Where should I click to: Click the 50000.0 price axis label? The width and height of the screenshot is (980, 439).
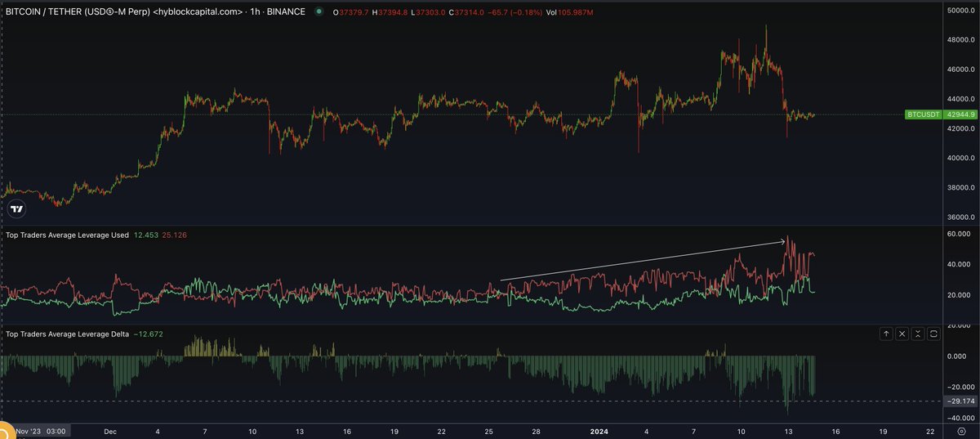click(x=962, y=11)
